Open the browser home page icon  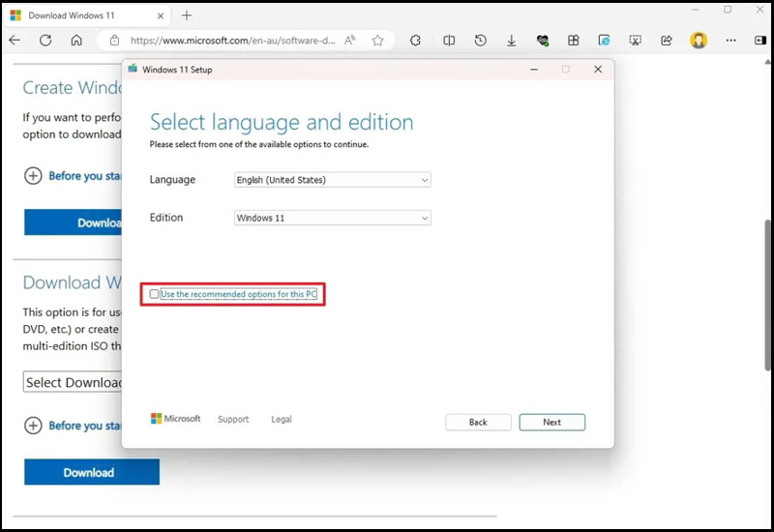pos(76,40)
